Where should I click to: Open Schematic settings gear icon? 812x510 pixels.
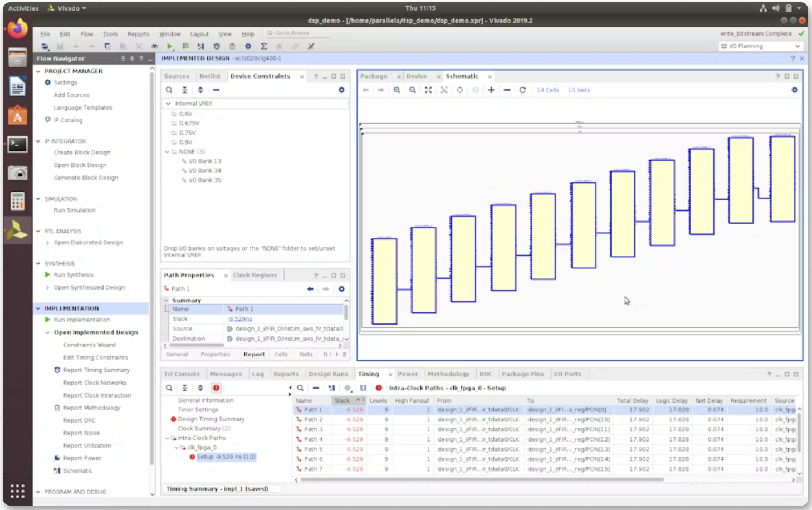(794, 90)
